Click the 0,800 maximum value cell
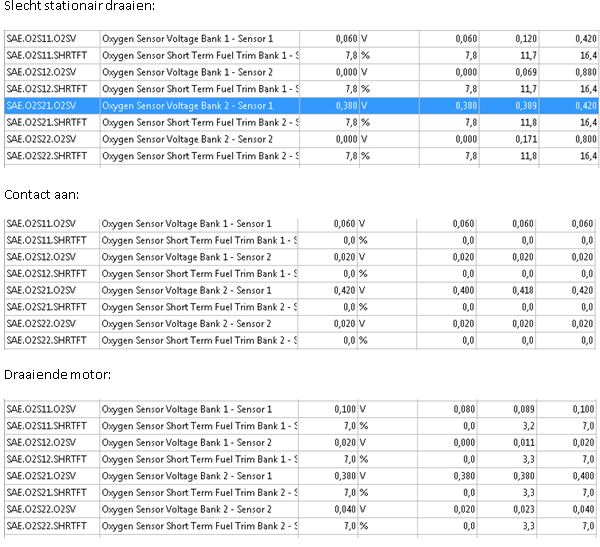The height and width of the screenshot is (547, 600). coord(583,139)
